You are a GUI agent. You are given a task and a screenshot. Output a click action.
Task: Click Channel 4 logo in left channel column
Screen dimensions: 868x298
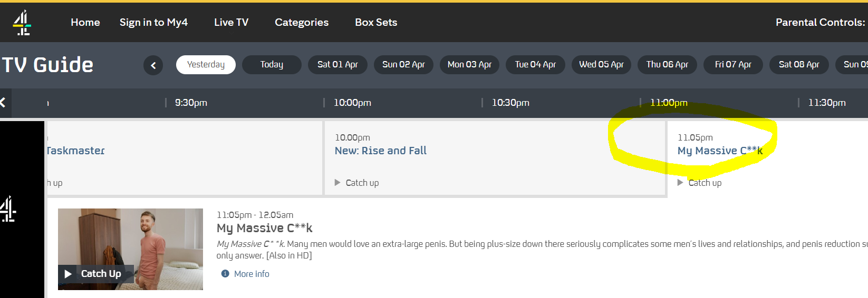(x=8, y=209)
